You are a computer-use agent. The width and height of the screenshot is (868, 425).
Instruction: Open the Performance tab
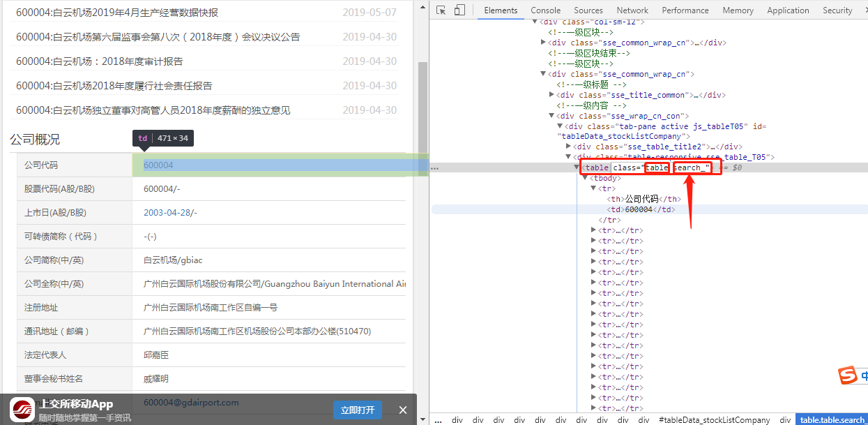click(685, 10)
